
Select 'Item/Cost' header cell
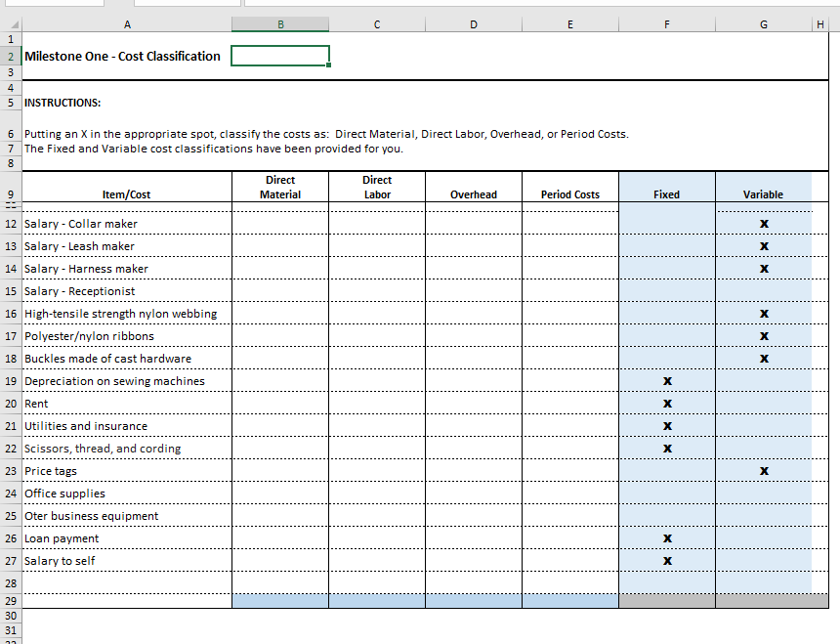(127, 187)
